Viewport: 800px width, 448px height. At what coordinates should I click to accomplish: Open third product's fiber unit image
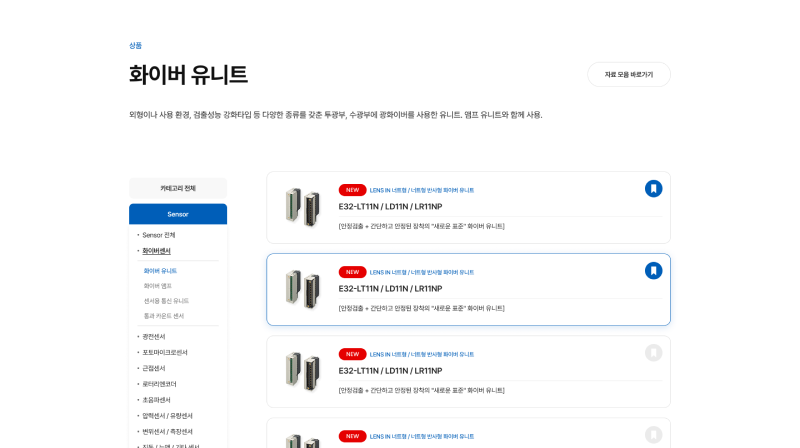click(x=301, y=371)
